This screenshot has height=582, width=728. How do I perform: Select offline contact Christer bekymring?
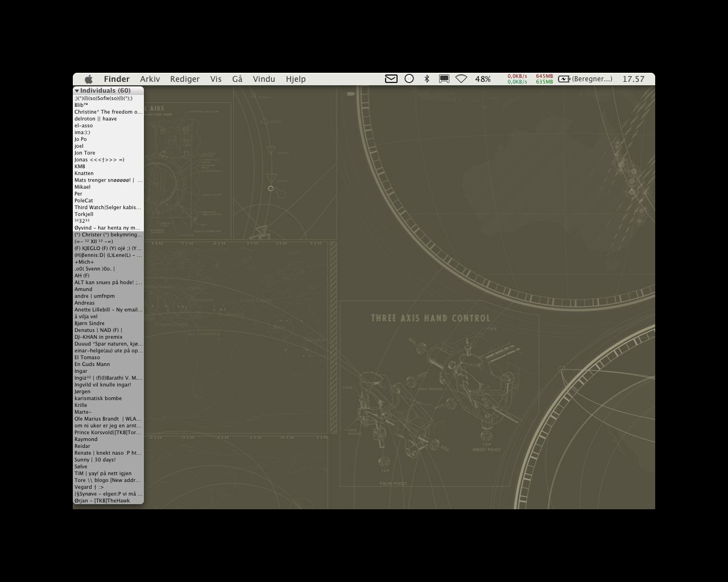tap(108, 235)
